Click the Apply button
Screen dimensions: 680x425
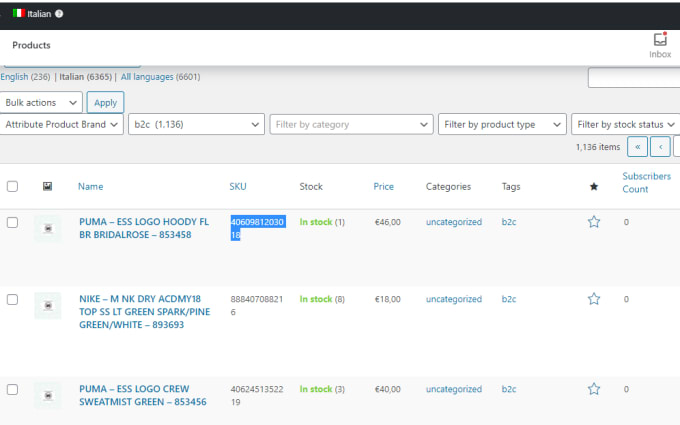tap(105, 103)
